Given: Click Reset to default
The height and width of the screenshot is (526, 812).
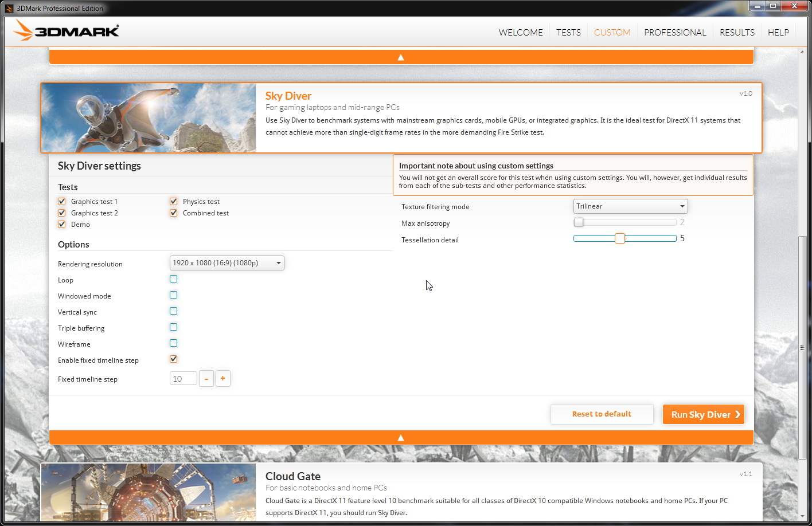Looking at the screenshot, I should click(602, 414).
